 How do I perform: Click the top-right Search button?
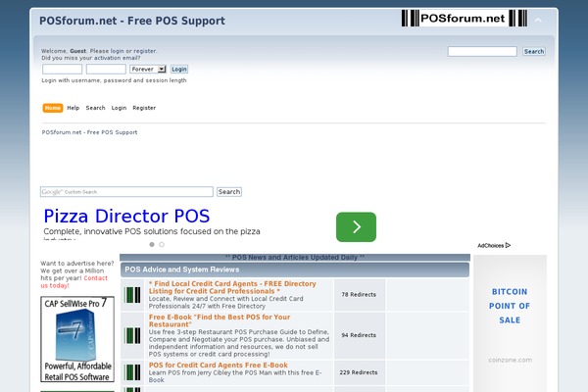pos(534,51)
